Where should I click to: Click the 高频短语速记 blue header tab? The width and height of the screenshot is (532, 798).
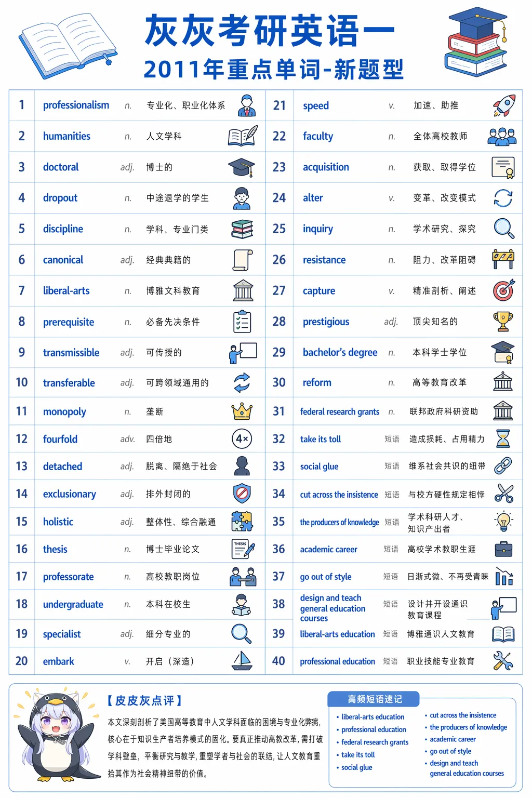(x=374, y=699)
